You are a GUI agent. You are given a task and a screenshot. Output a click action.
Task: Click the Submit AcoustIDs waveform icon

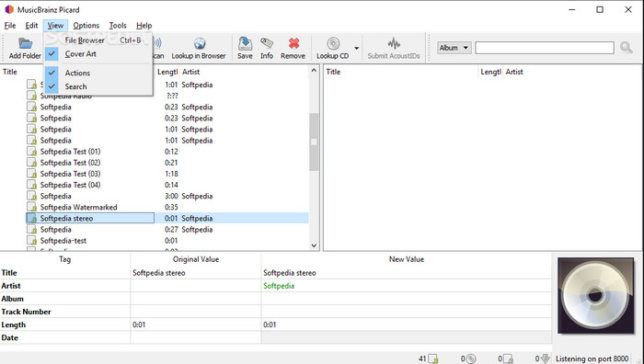394,43
